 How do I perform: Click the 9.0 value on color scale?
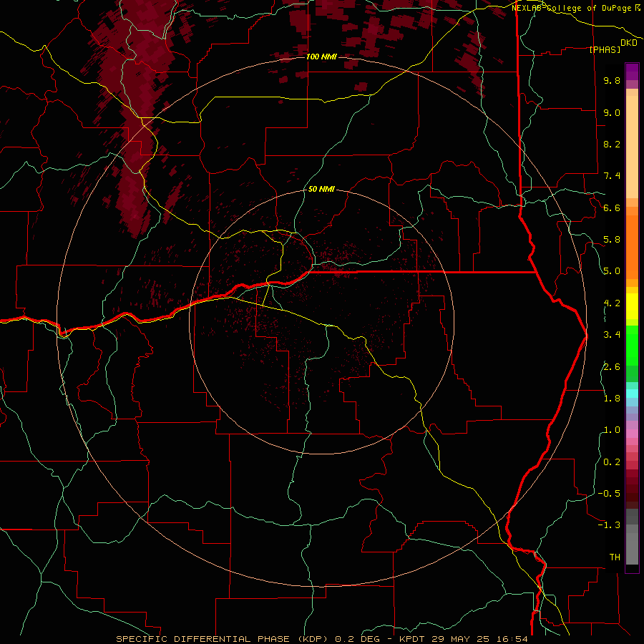tap(612, 112)
